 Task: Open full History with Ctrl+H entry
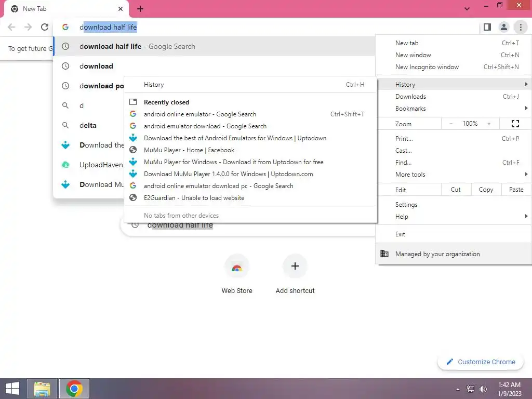251,85
